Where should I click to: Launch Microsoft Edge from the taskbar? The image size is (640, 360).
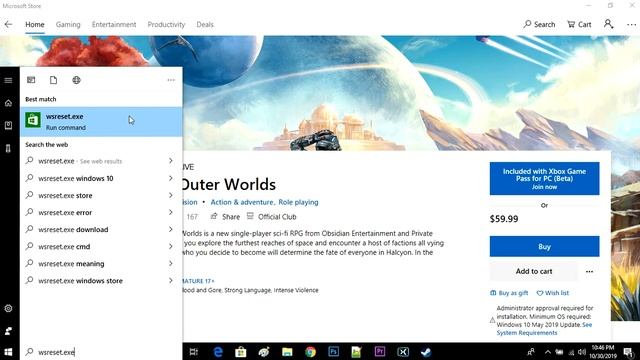click(218, 352)
